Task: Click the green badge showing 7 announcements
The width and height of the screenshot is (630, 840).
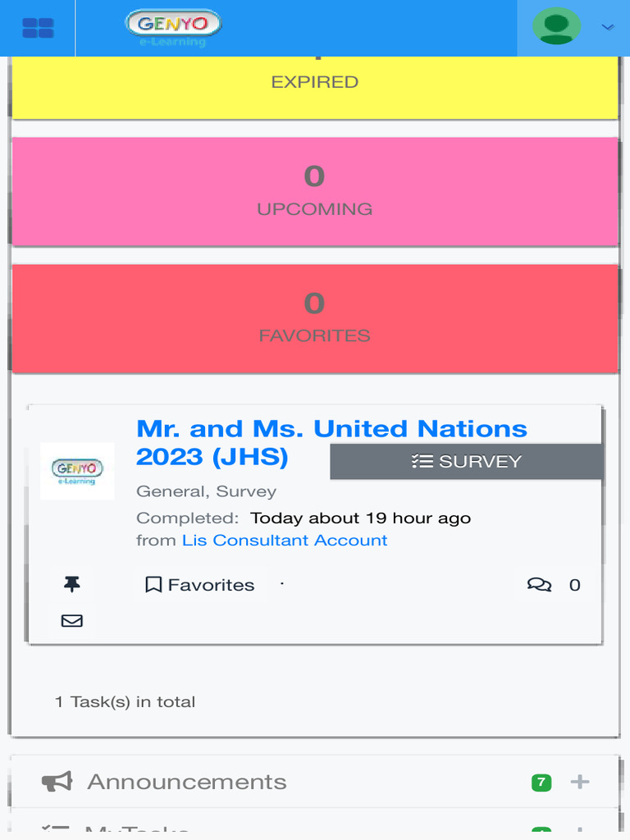Action: point(541,782)
